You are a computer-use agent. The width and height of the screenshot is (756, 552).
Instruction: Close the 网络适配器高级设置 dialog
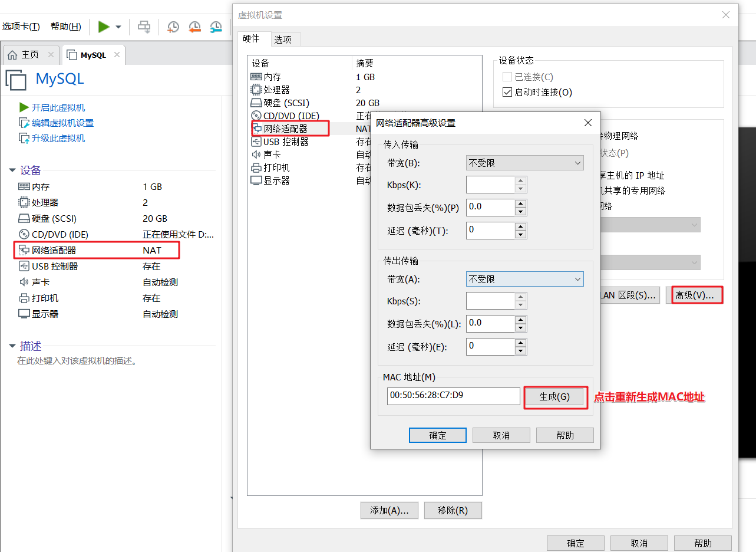587,123
